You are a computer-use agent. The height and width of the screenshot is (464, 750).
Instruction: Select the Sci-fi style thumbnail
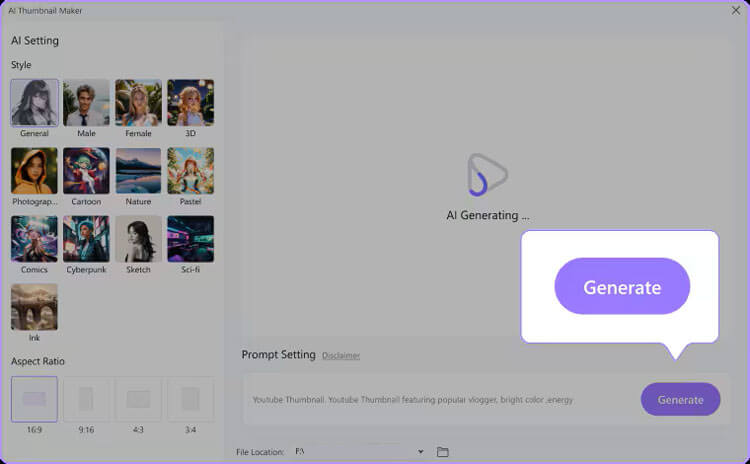190,239
